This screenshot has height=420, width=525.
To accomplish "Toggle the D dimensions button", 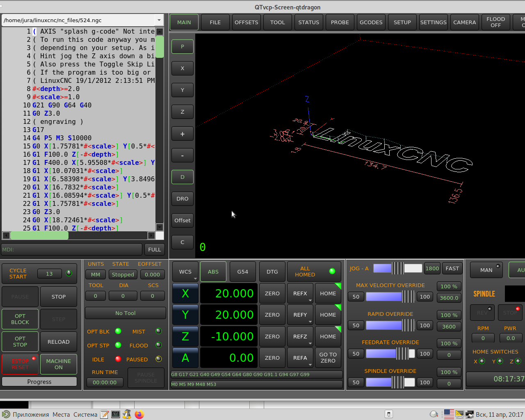I will tap(183, 177).
